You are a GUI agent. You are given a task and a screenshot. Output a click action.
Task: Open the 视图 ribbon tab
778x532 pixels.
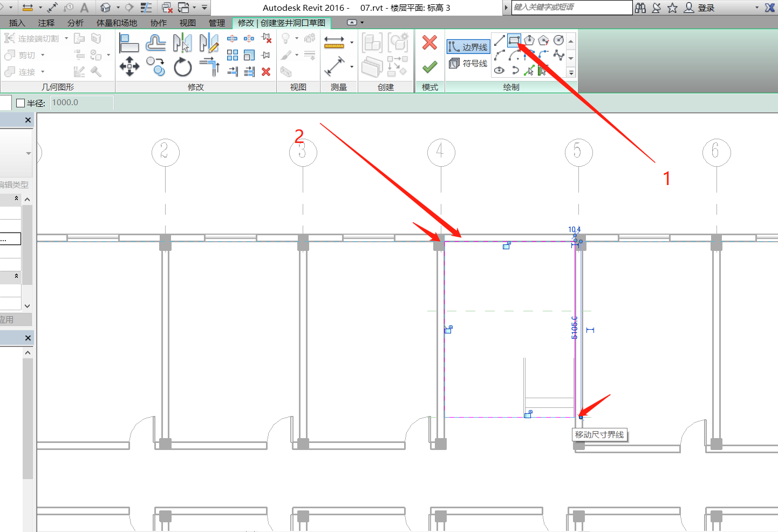187,23
